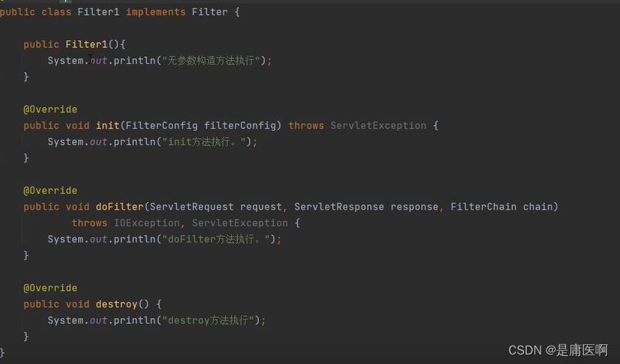Click the 'response' parameter name
The image size is (620, 364).
pos(415,207)
